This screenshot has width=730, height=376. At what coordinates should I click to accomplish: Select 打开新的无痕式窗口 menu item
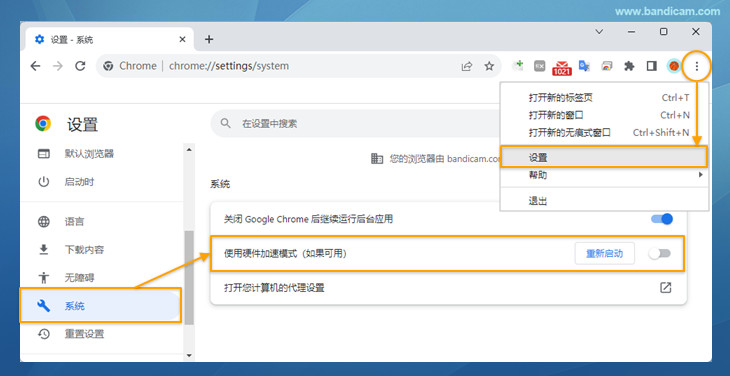(x=604, y=133)
